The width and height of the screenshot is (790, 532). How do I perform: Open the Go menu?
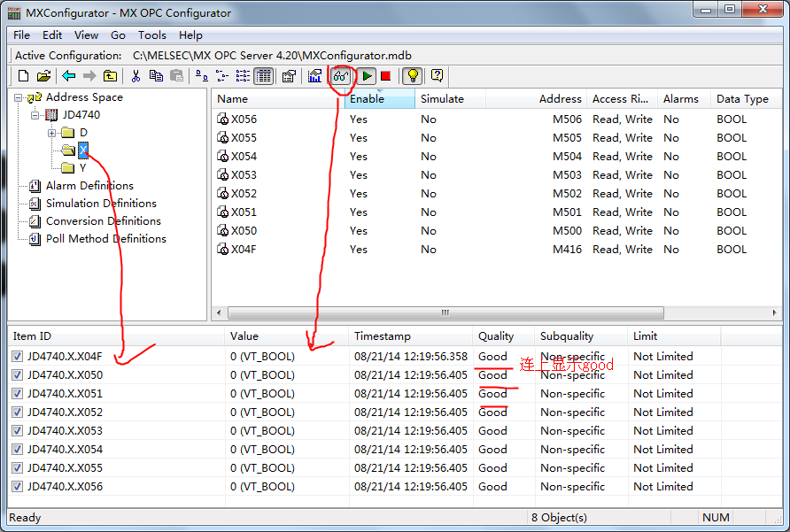click(x=118, y=35)
